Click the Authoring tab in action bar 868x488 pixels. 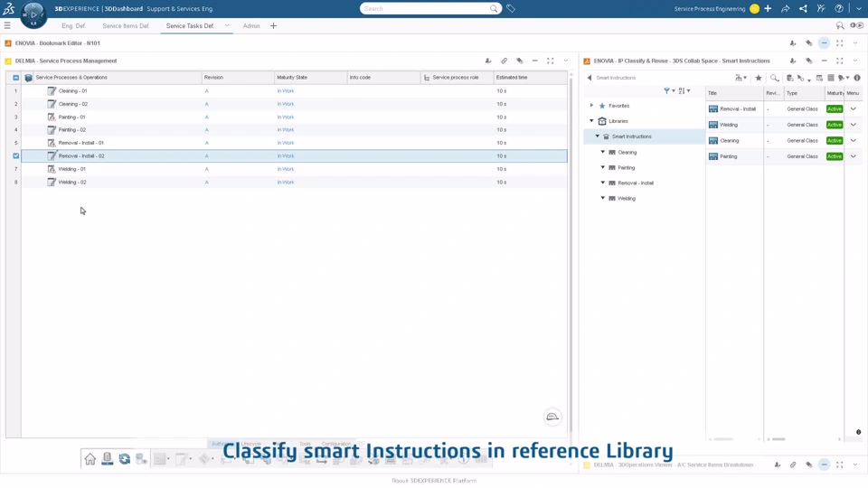click(x=221, y=444)
